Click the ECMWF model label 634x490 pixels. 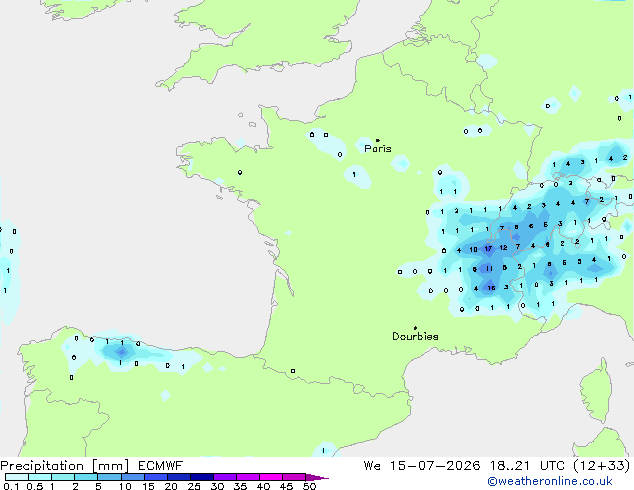click(161, 466)
